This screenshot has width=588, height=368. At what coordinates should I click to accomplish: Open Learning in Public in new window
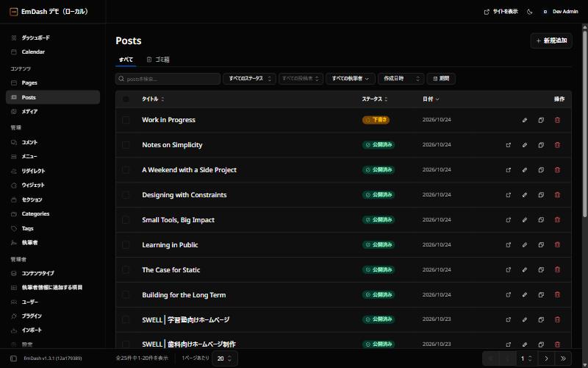point(509,245)
